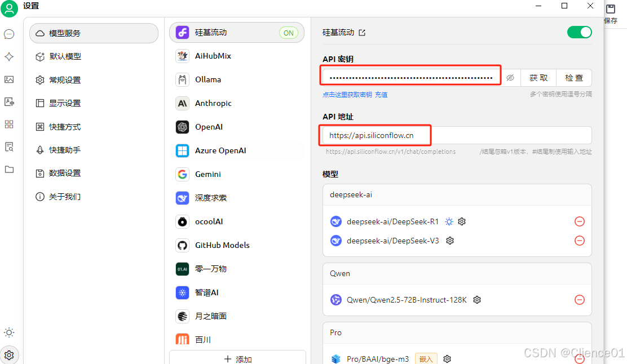Open 数据设置 section
Screen dimensions: 627x364
(94, 173)
